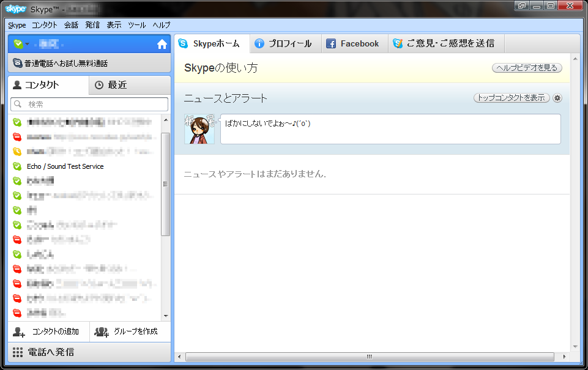
Task: Open the ご意見・ご感想を送信 tab
Action: click(446, 43)
